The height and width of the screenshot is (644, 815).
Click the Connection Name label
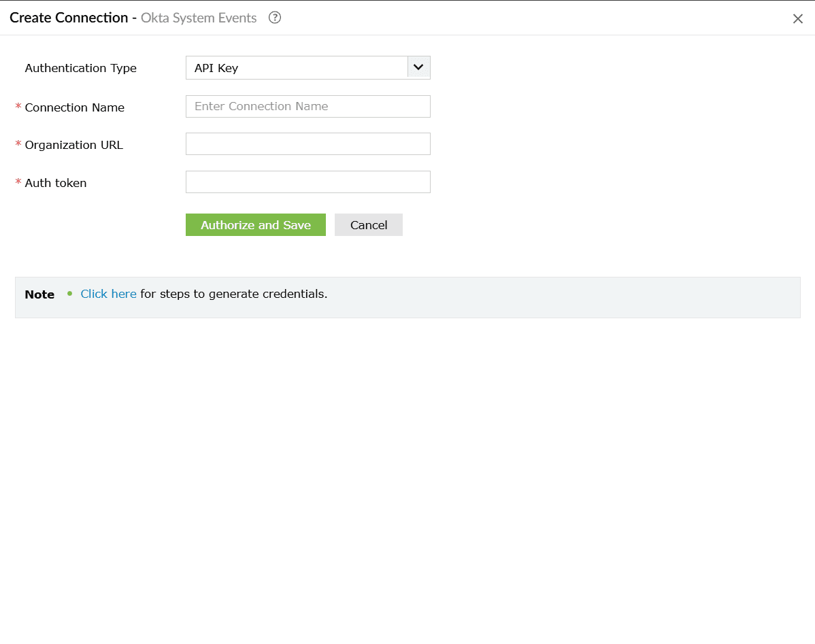[x=75, y=107]
